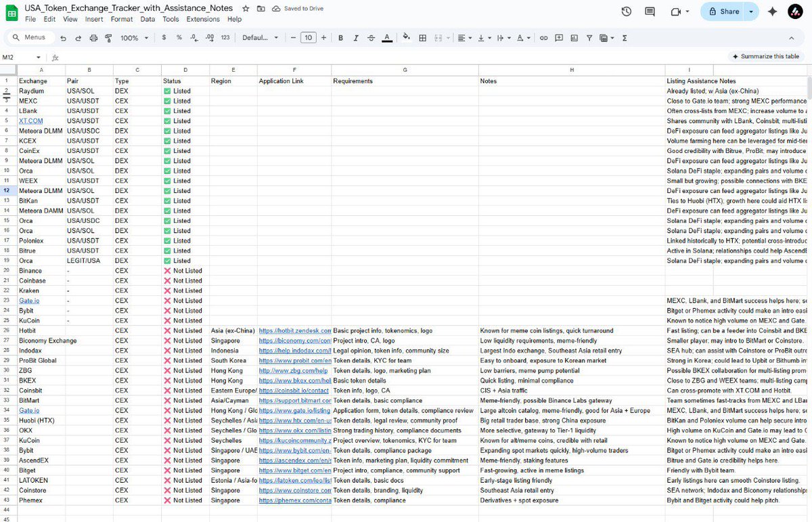Open the comments history speech bubble icon
Screen dimensions: 812x522
[650, 12]
